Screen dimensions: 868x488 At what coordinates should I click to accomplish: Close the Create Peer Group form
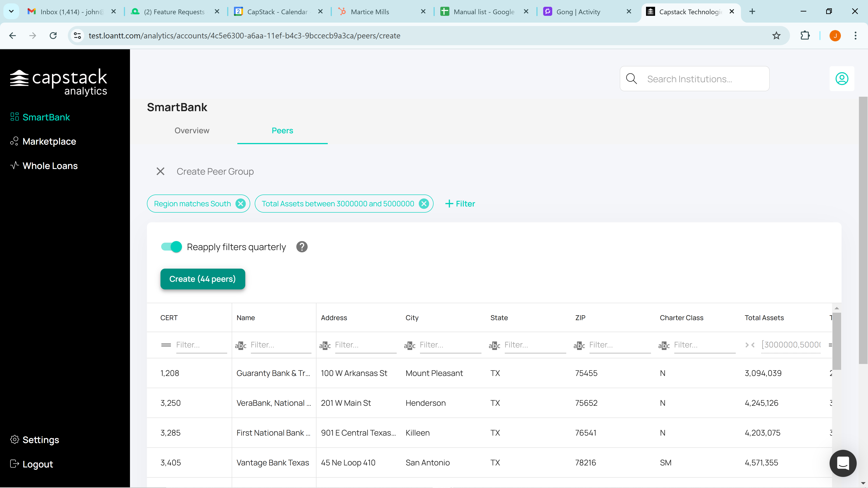160,171
